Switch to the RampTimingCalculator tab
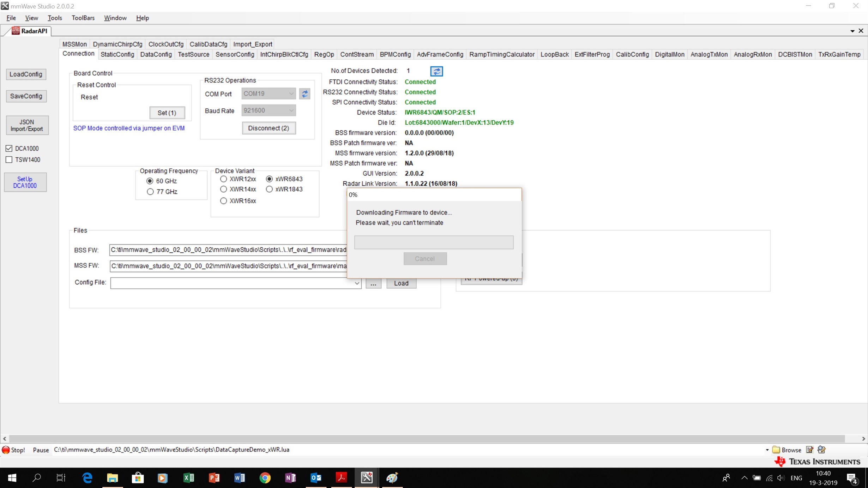Image resolution: width=868 pixels, height=488 pixels. 502,54
